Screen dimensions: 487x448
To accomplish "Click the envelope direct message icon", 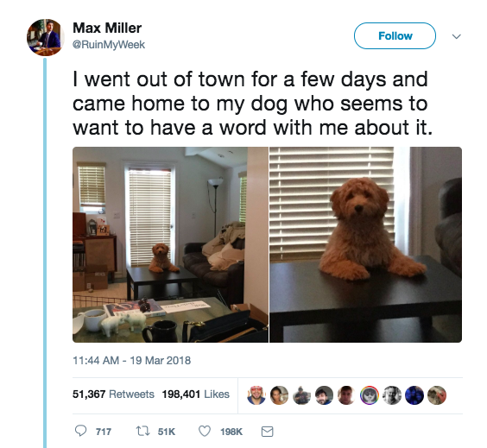I will [x=267, y=432].
